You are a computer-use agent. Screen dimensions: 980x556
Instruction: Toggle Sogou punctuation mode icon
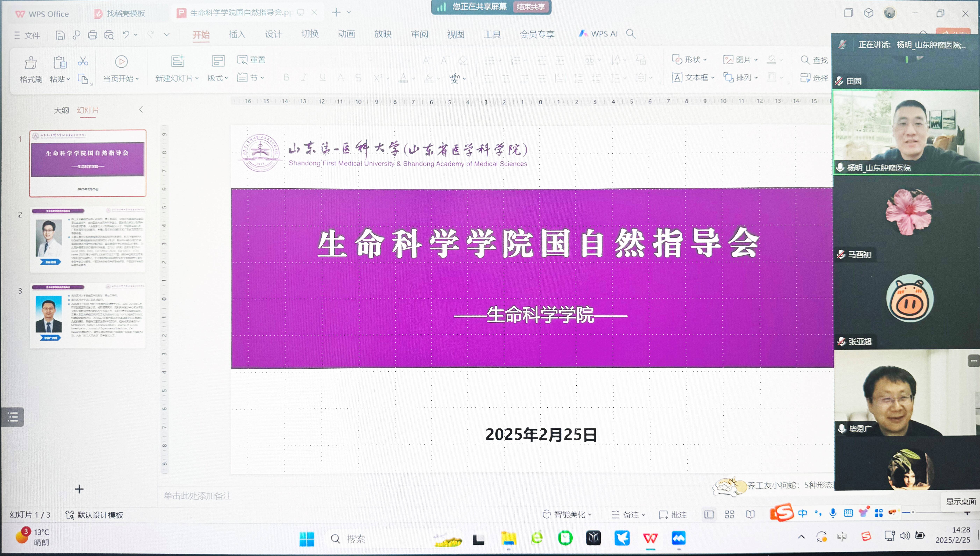(x=818, y=513)
